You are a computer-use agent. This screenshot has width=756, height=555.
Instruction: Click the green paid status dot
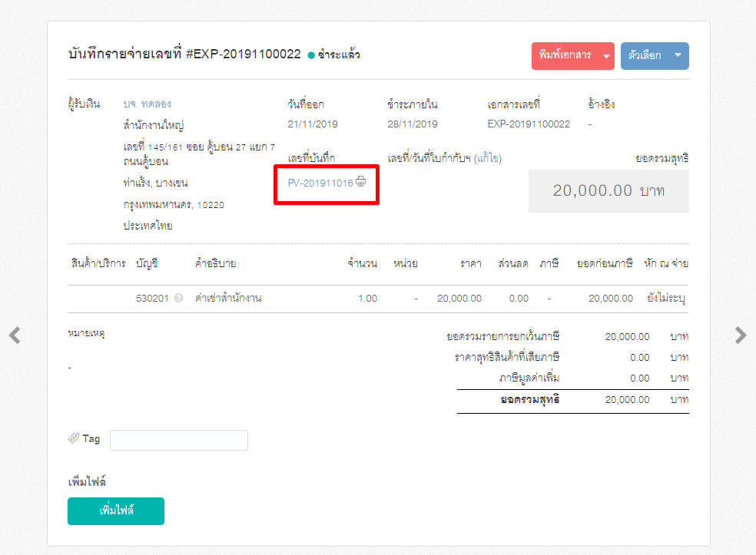click(311, 55)
